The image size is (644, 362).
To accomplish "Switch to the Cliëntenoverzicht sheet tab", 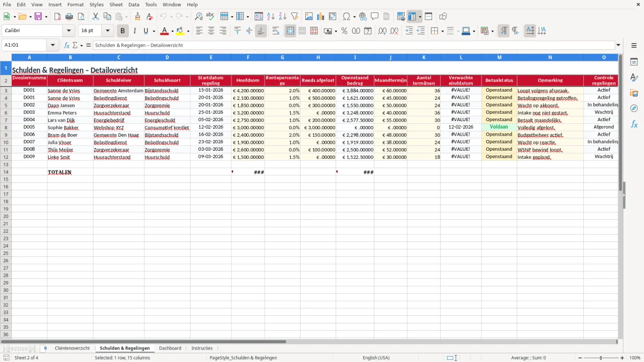I will (72, 348).
